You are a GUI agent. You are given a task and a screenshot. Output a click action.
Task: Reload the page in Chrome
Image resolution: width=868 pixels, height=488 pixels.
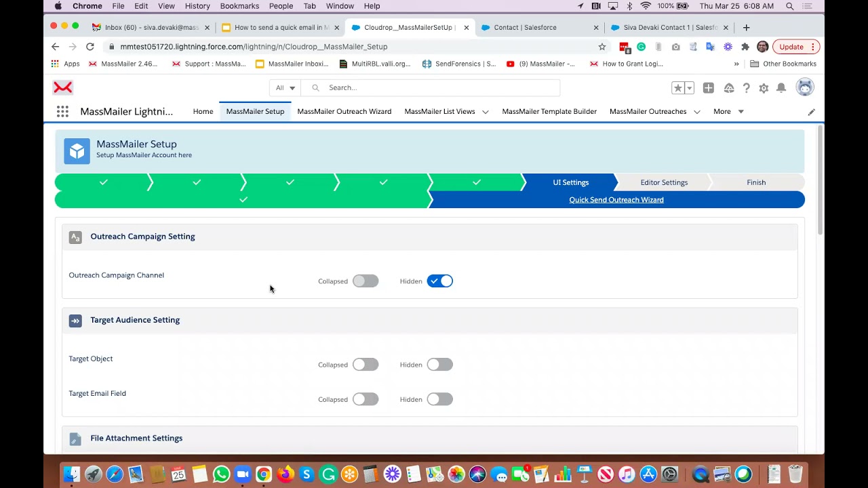pyautogui.click(x=90, y=47)
